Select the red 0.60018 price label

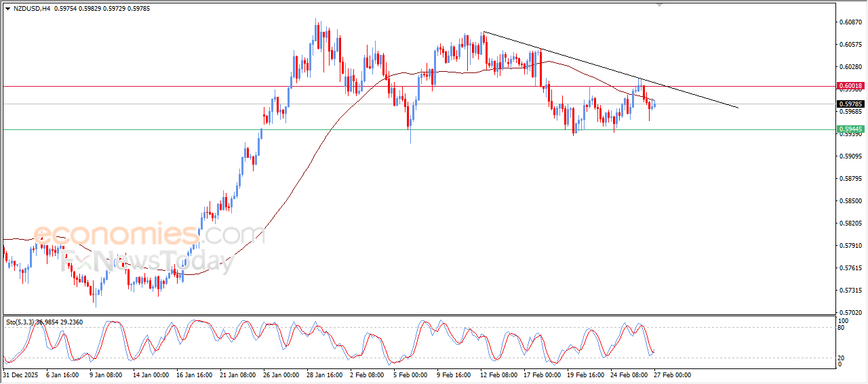850,86
